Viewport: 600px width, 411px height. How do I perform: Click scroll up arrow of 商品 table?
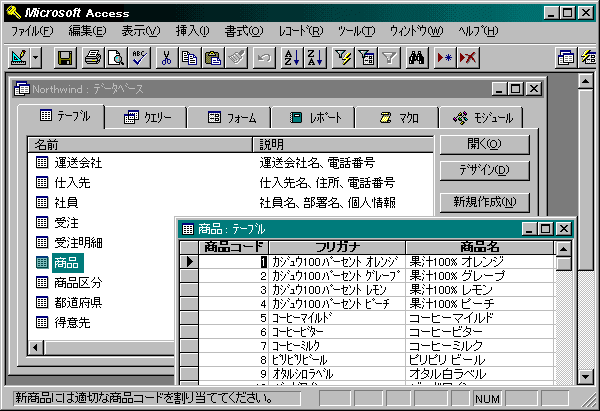(x=563, y=250)
